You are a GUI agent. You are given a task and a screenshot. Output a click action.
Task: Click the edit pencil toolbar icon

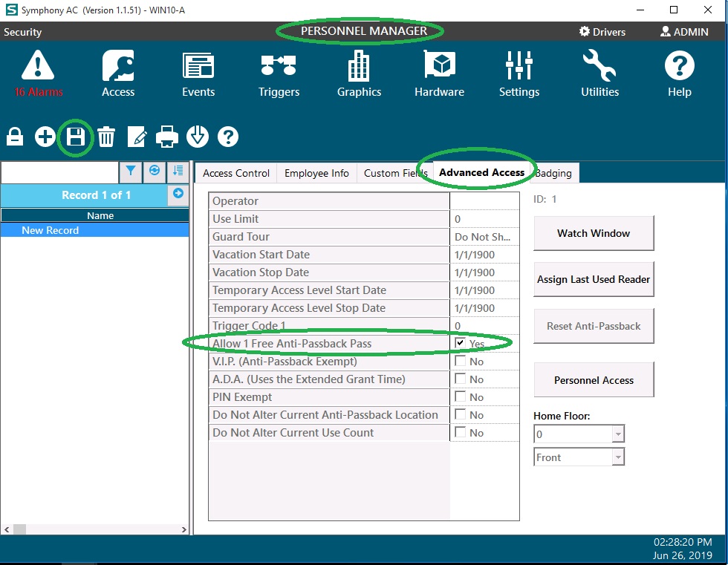(x=137, y=137)
